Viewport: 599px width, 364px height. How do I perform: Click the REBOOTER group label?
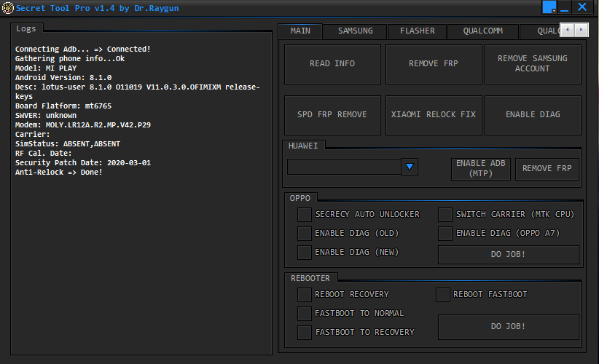point(310,279)
